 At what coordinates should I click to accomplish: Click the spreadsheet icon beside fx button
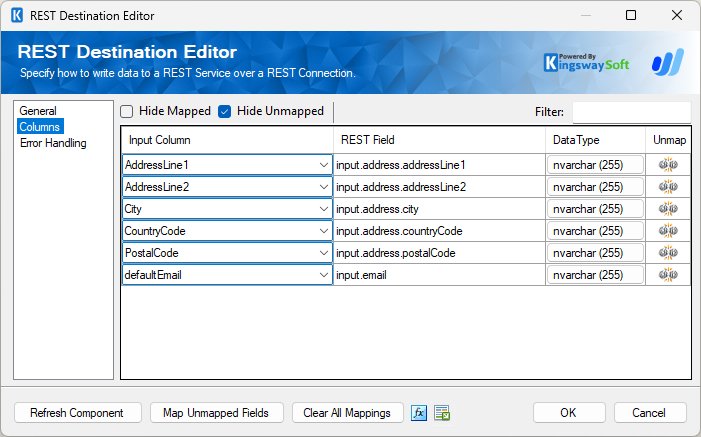click(442, 412)
